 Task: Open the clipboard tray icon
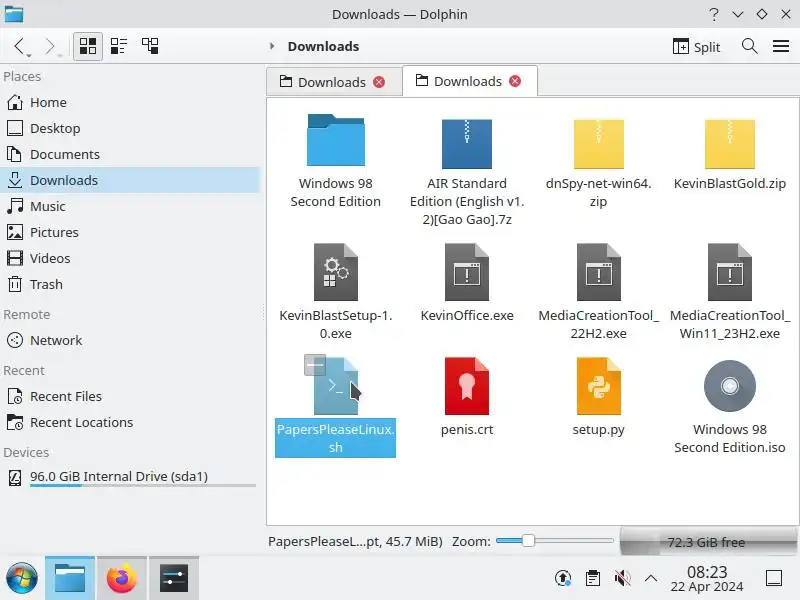pos(593,578)
